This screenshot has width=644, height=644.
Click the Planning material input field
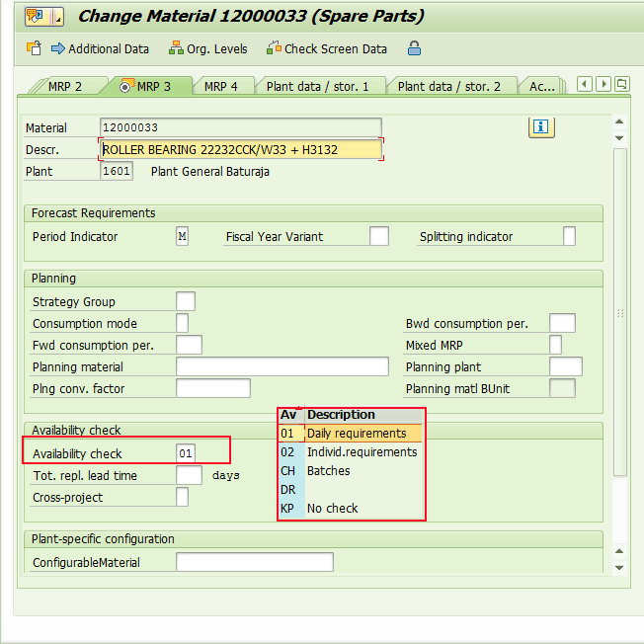[282, 367]
